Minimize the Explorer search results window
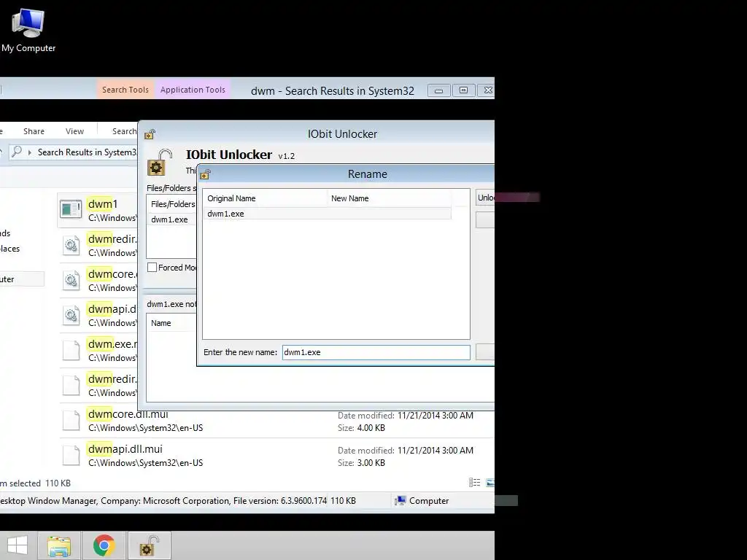Screen dimensions: 747x560 (438, 90)
